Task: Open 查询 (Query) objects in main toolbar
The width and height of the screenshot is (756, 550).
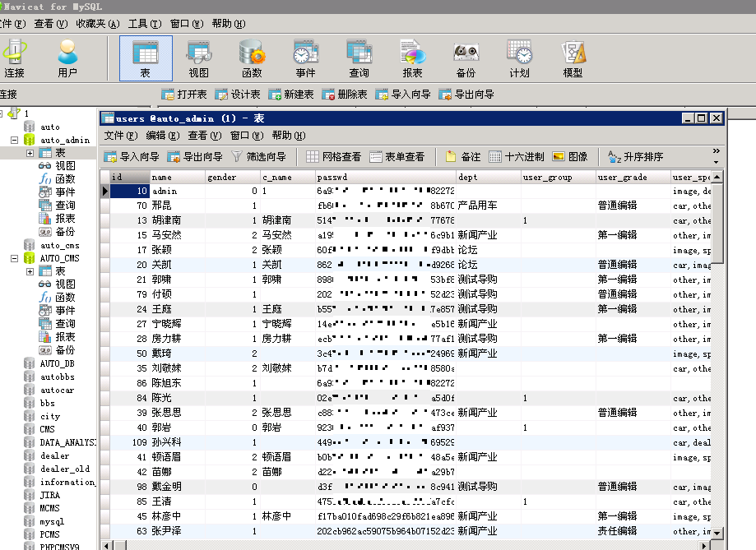Action: (359, 58)
